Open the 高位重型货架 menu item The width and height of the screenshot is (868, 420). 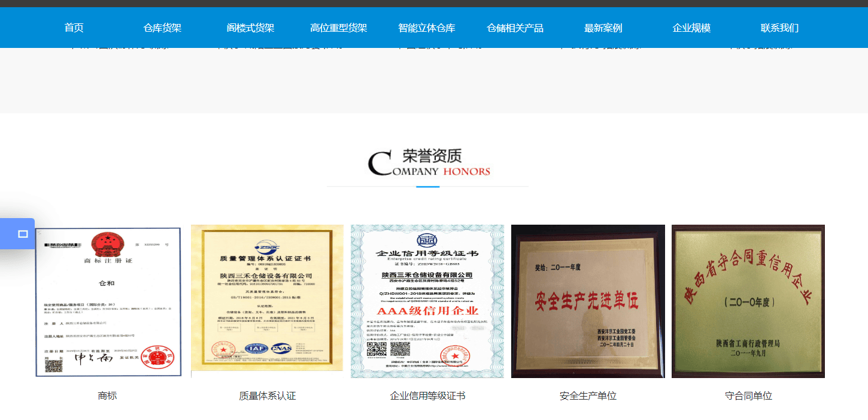[x=338, y=26]
